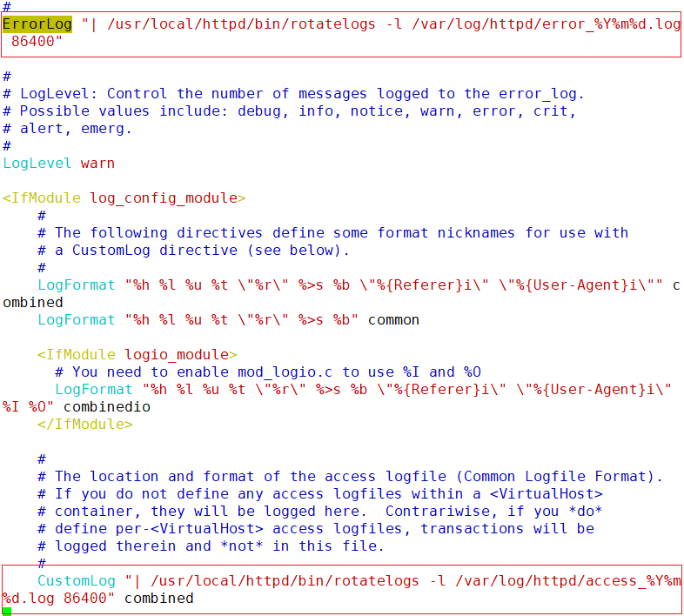Click the '<IfModule log_config_module>' opening tag
Viewport: 684px width, 616px height.
(124, 198)
